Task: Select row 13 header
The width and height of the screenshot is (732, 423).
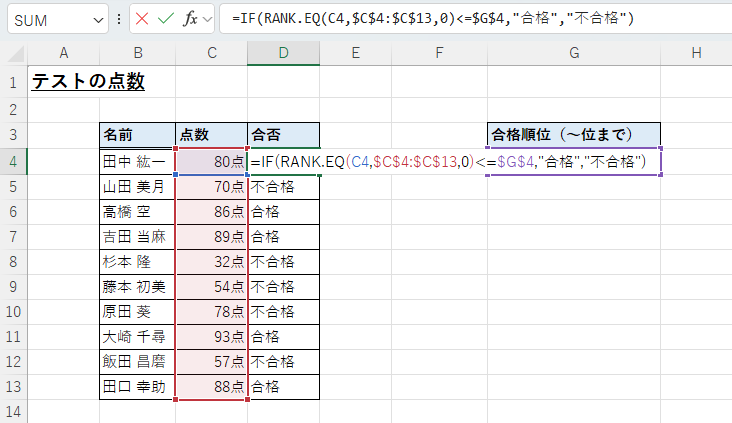Action: point(14,386)
